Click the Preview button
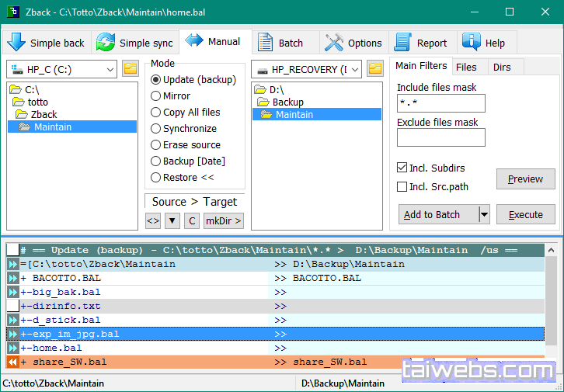The width and height of the screenshot is (564, 392). coord(525,179)
